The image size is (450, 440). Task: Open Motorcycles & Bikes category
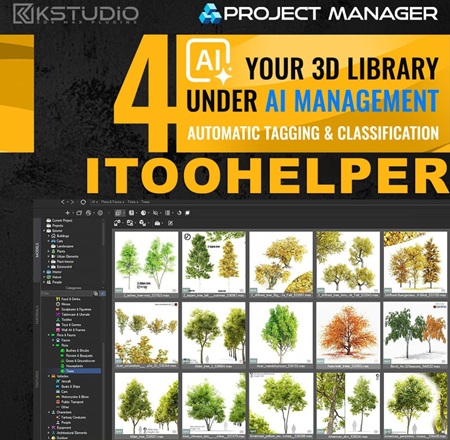(x=75, y=397)
